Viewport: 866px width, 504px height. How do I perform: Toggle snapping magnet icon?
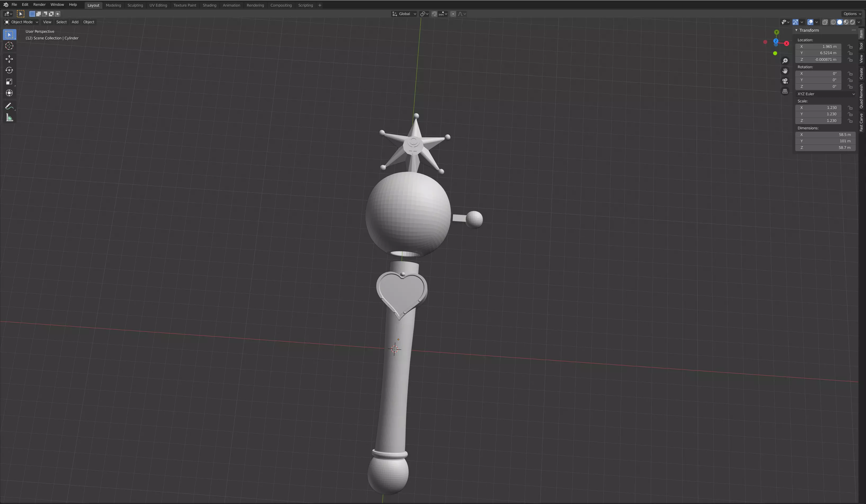[434, 14]
